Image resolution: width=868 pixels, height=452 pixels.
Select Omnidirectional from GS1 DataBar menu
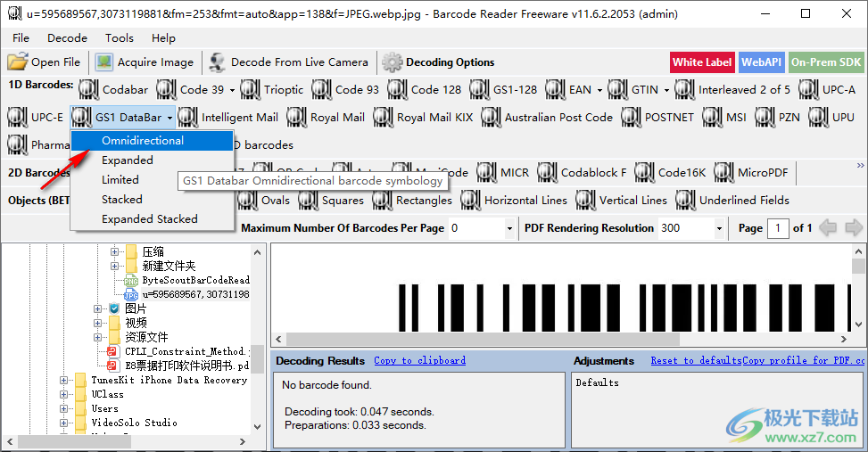tap(153, 141)
